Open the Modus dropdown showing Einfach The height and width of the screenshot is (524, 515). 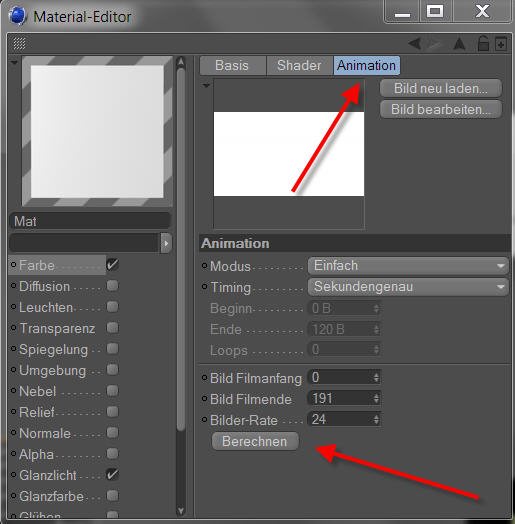[x=408, y=266]
